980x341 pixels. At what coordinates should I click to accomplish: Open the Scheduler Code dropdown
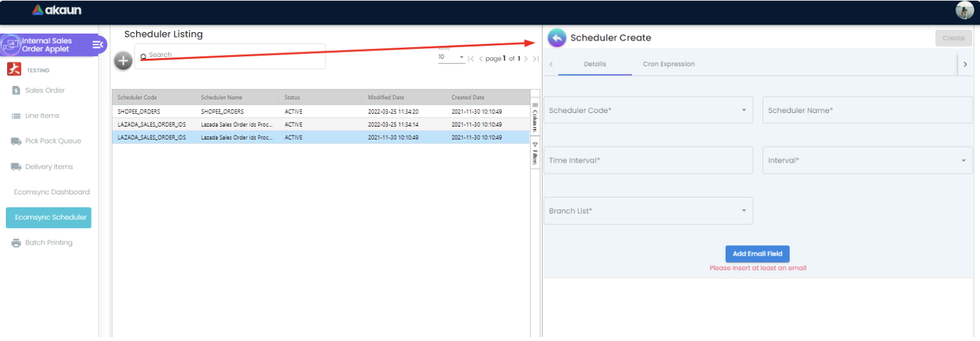coord(648,110)
